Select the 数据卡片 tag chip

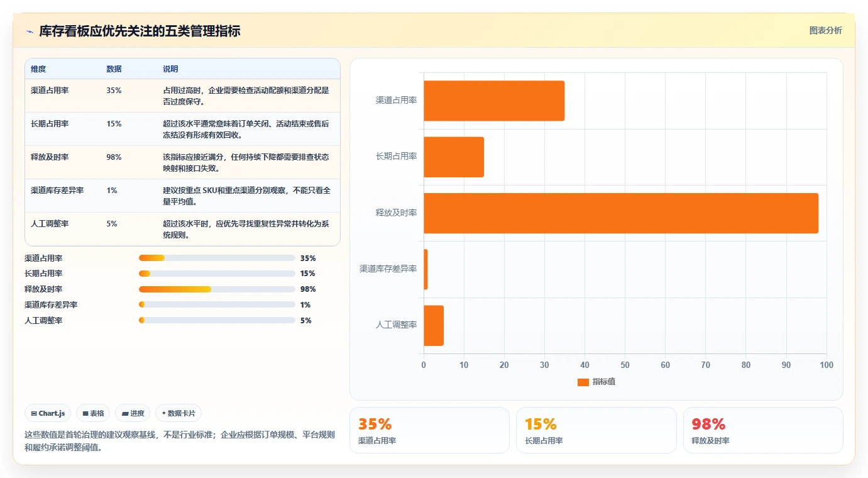point(179,413)
